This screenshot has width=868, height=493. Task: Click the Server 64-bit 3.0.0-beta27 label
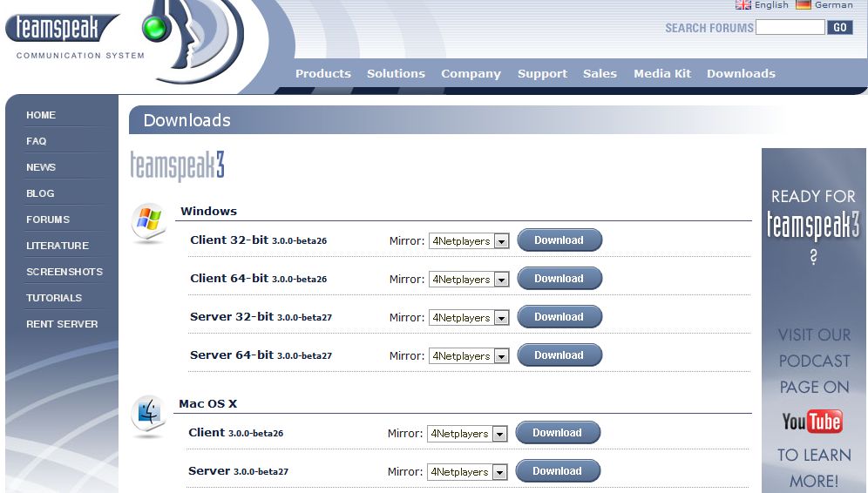tap(261, 355)
